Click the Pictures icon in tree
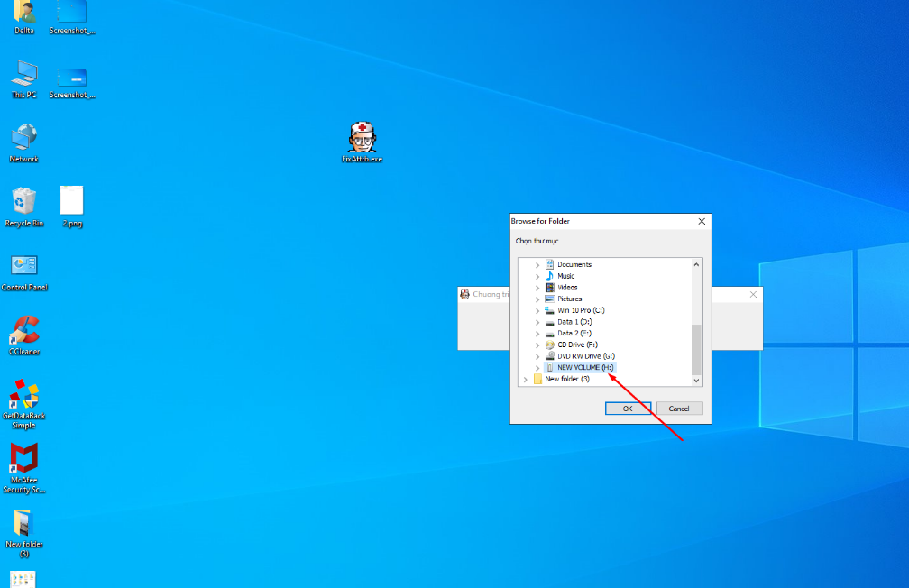The width and height of the screenshot is (909, 588). coord(549,299)
